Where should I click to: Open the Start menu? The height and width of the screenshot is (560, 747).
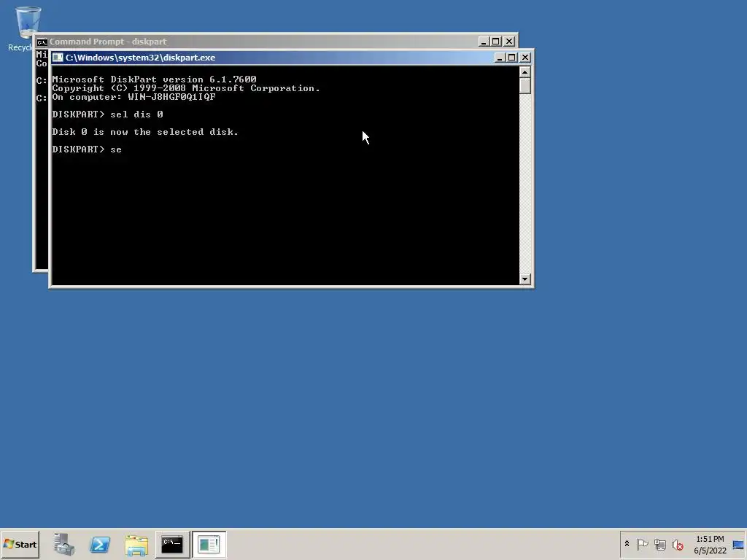click(x=20, y=544)
